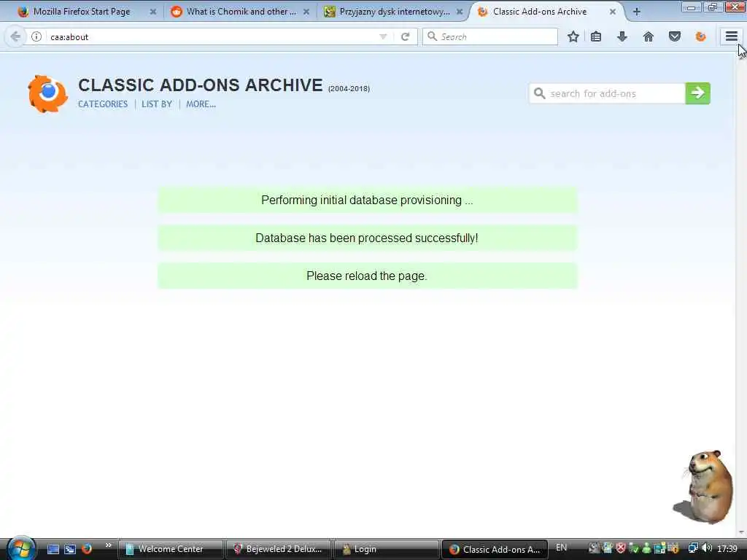Switch to Bejeweled 2 Deluxe taskbar window
The height and width of the screenshot is (560, 747).
coord(278,549)
